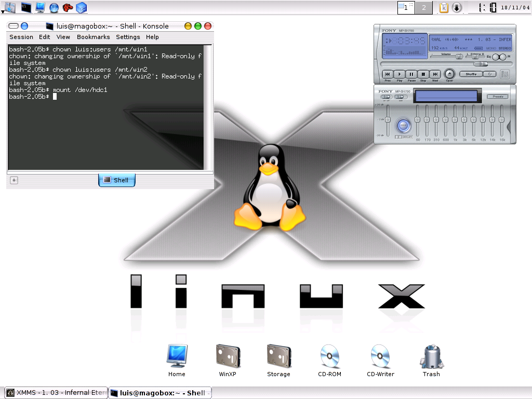Click the new session plus button in Konsole
This screenshot has width=532, height=399.
tap(14, 180)
